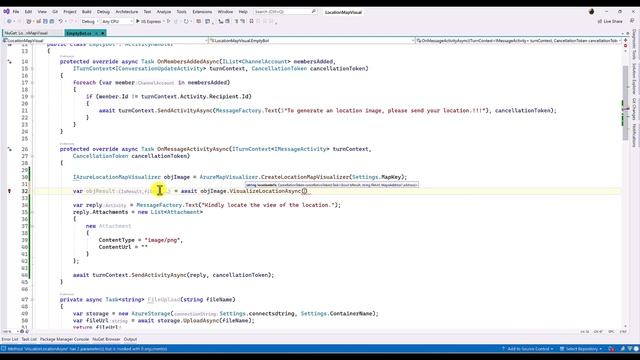Open the Any CPU platform dropdown
This screenshot has height=360, width=640.
point(117,21)
